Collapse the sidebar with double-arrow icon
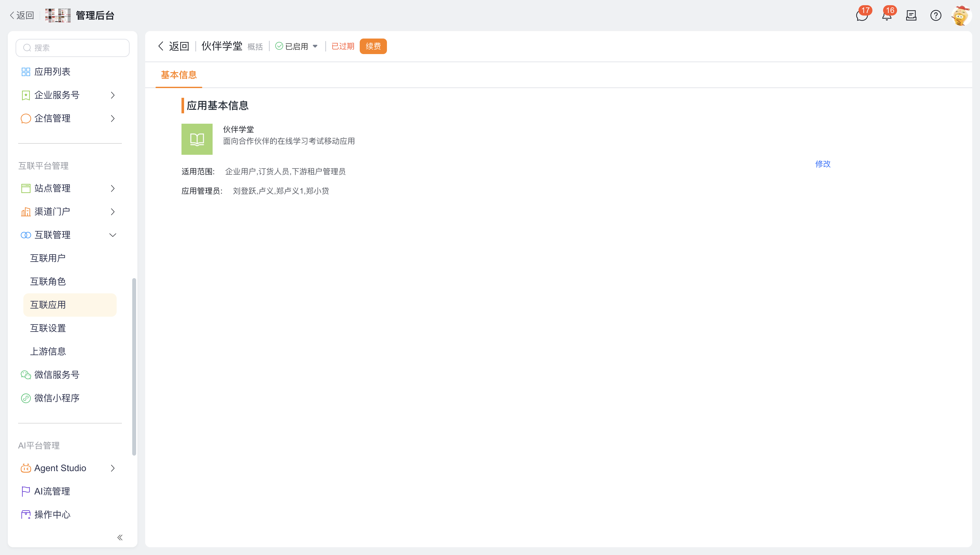 tap(120, 538)
